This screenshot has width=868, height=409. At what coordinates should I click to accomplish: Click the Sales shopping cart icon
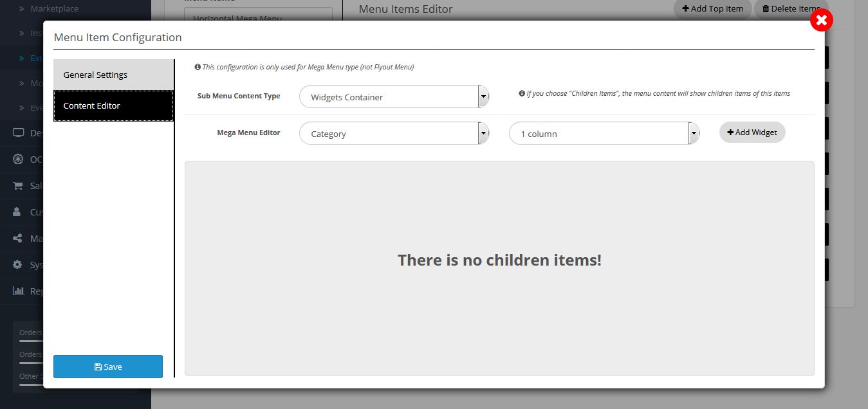19,186
